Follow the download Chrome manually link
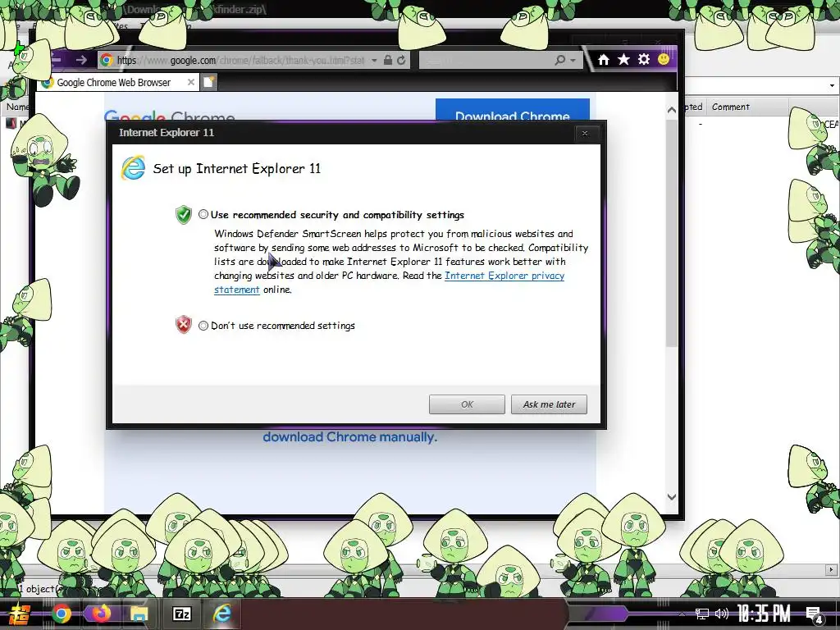This screenshot has height=630, width=840. 349,437
